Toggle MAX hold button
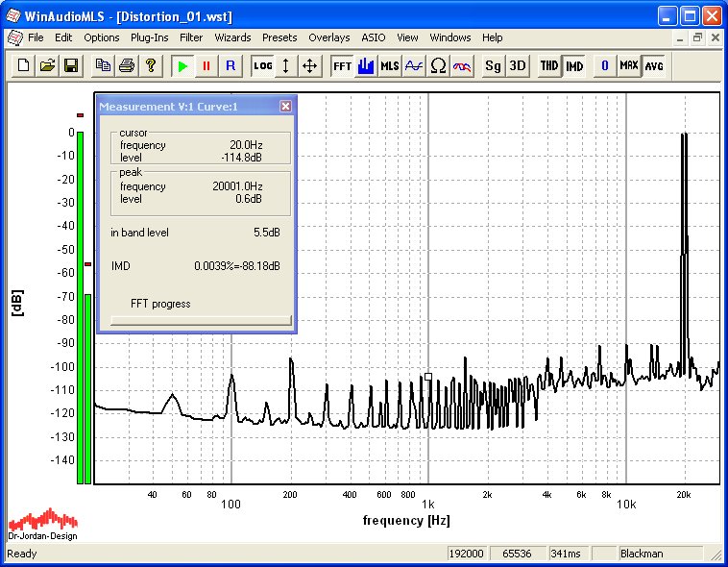The image size is (728, 567). tap(629, 66)
